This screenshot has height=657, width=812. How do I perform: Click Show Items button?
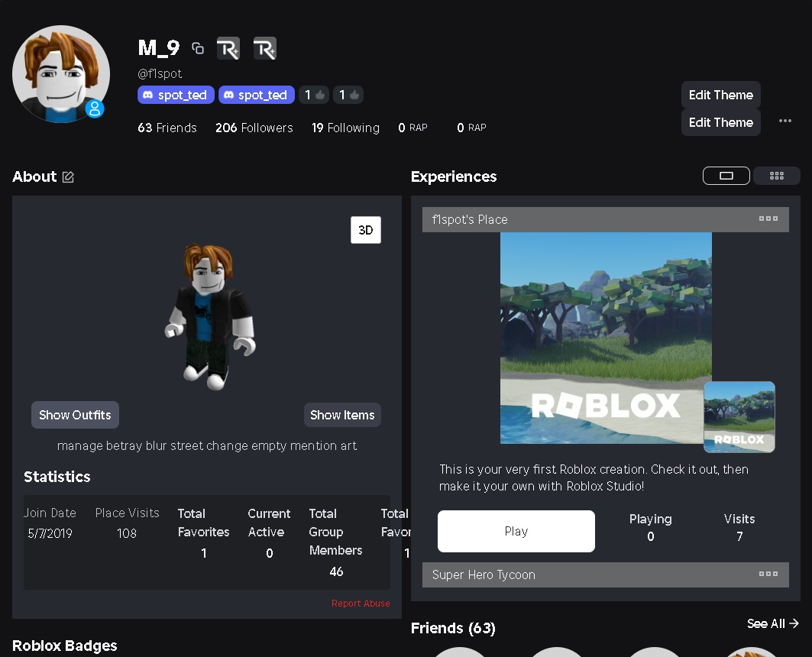(x=342, y=415)
